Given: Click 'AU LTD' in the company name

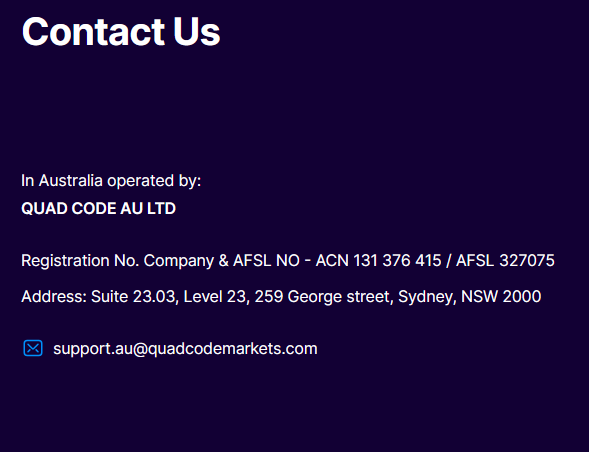Looking at the screenshot, I should [x=148, y=209].
